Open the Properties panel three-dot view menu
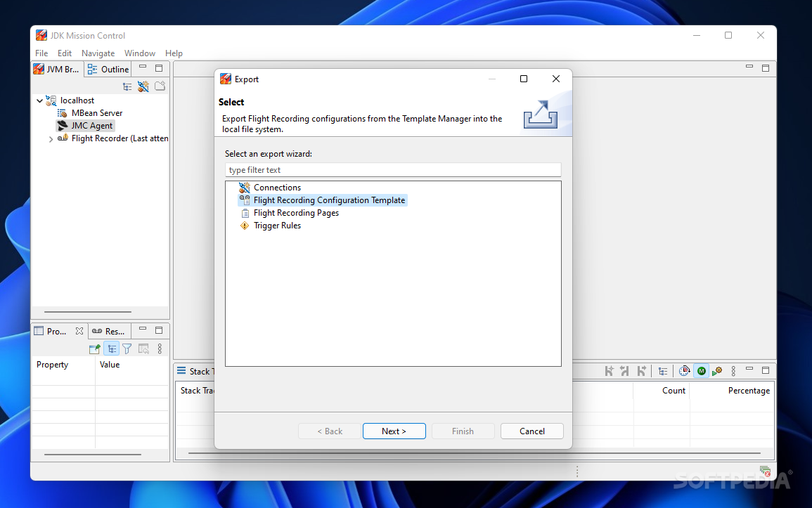 click(x=160, y=349)
